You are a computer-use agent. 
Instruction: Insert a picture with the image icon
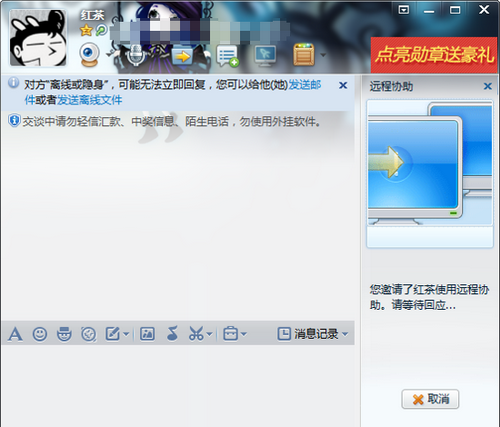(x=147, y=334)
